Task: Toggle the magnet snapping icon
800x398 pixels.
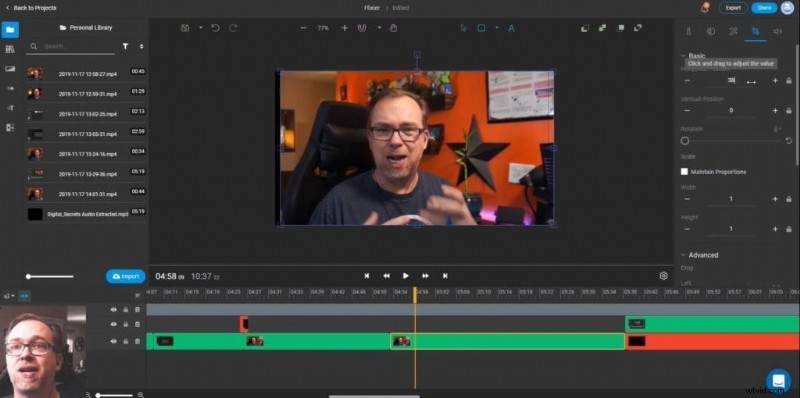Action: (362, 28)
